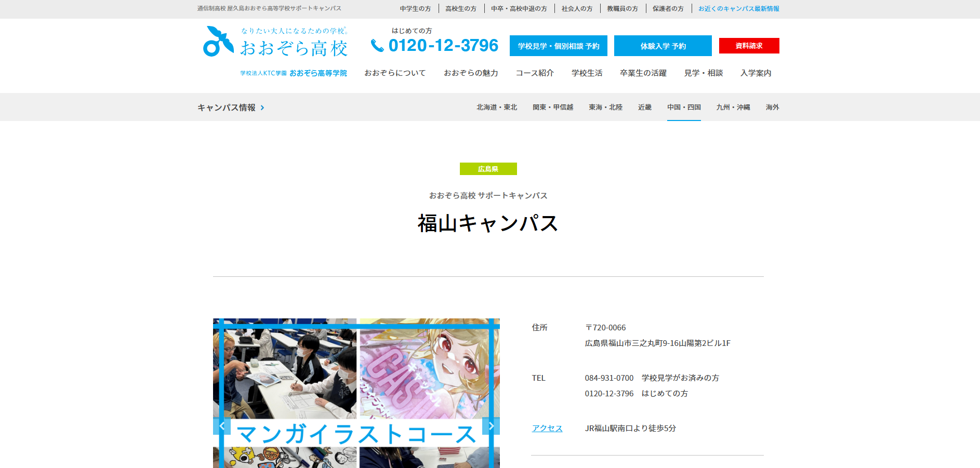Open the 社会人の方 link
980x468 pixels.
coord(577,9)
